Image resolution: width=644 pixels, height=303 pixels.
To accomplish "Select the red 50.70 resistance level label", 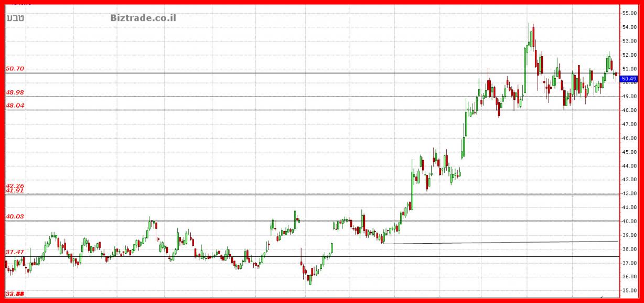I will [15, 68].
